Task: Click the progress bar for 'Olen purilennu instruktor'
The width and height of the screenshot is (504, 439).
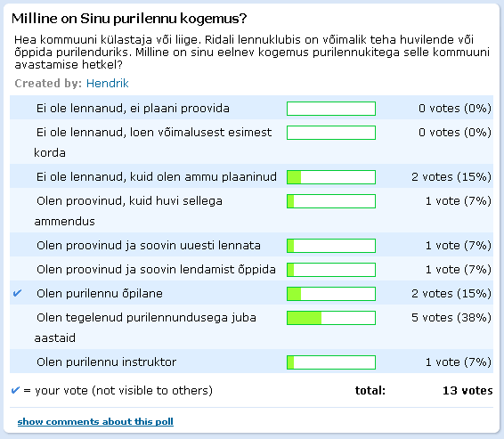Action: tap(331, 362)
